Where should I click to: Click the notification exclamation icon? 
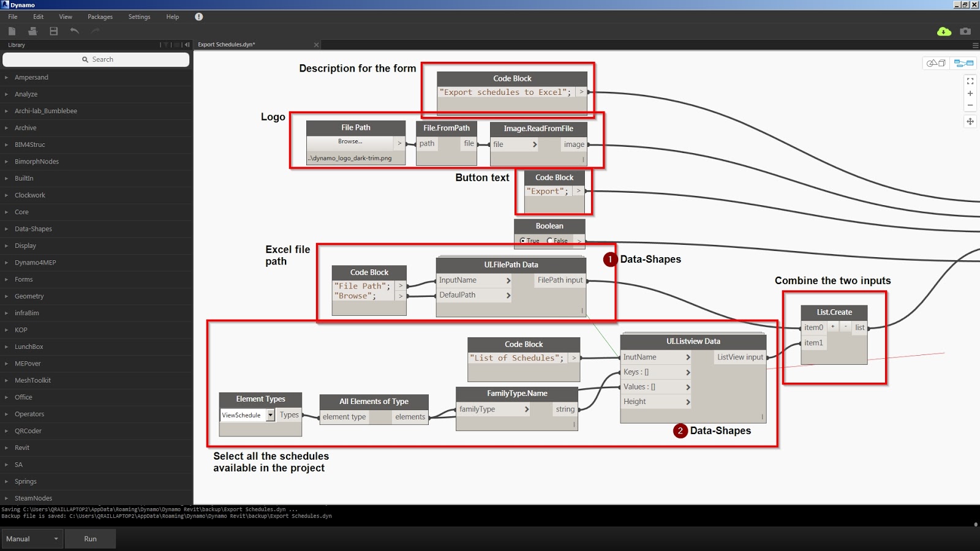pyautogui.click(x=199, y=17)
